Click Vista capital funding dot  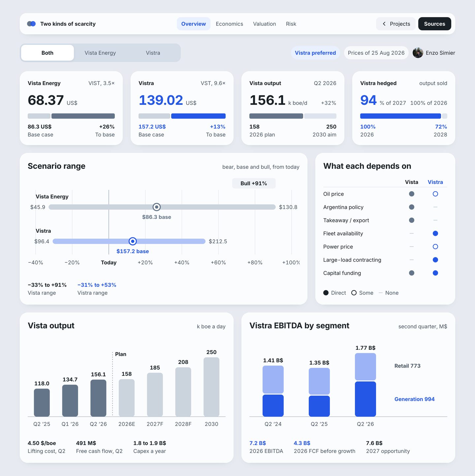coord(412,273)
